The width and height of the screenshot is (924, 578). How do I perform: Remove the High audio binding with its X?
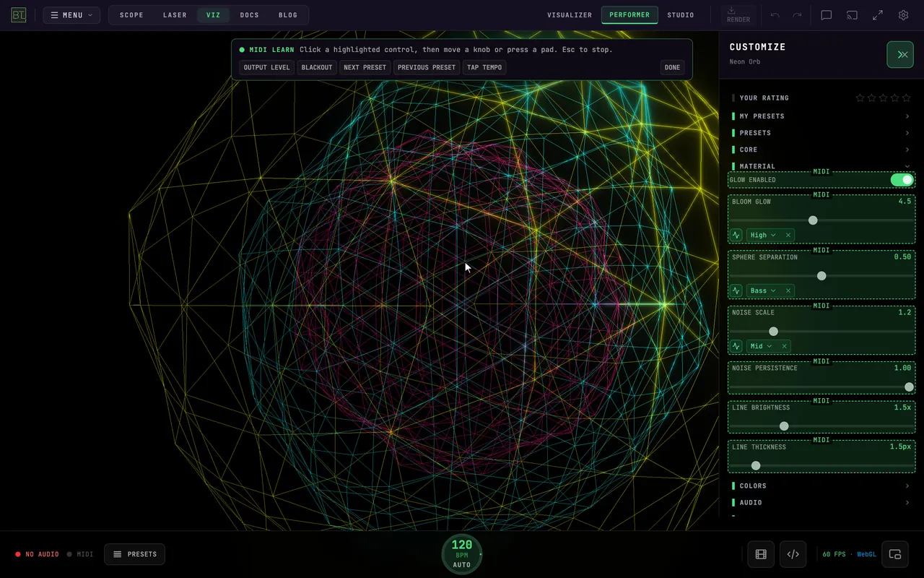[x=788, y=235]
